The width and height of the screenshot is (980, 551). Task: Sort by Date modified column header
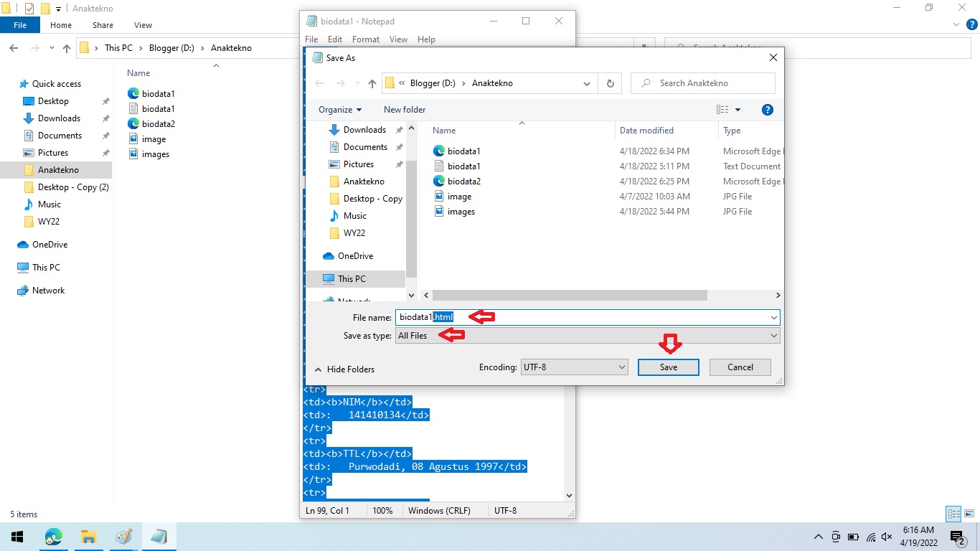[x=646, y=131]
